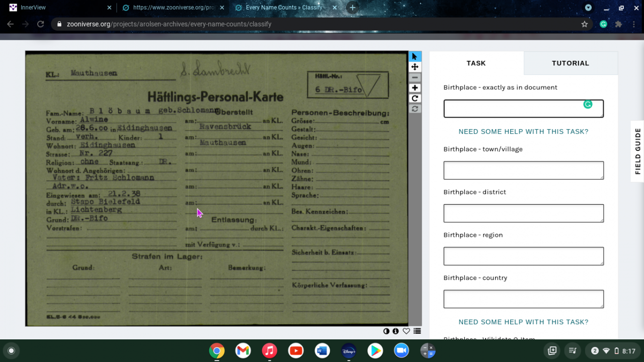Open media controls in the shelf
This screenshot has width=644, height=362.
(x=572, y=350)
